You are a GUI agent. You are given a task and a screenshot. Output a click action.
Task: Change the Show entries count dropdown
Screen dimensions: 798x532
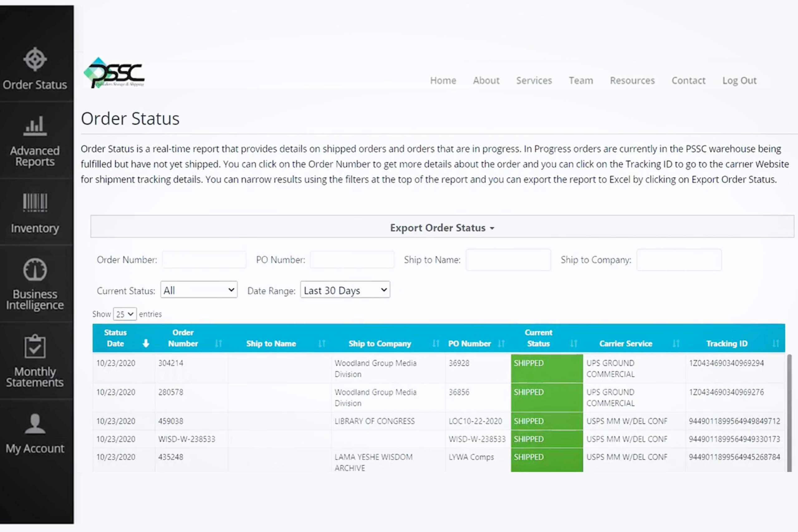125,314
